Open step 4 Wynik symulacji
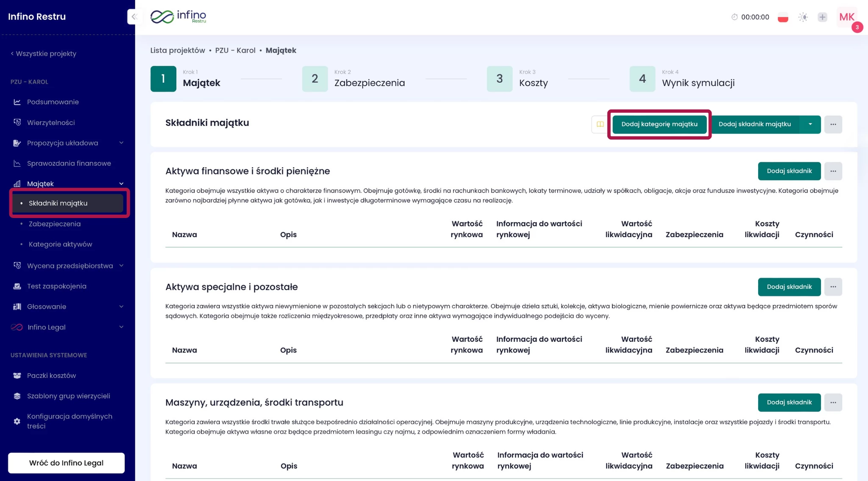This screenshot has height=481, width=868. [x=642, y=79]
